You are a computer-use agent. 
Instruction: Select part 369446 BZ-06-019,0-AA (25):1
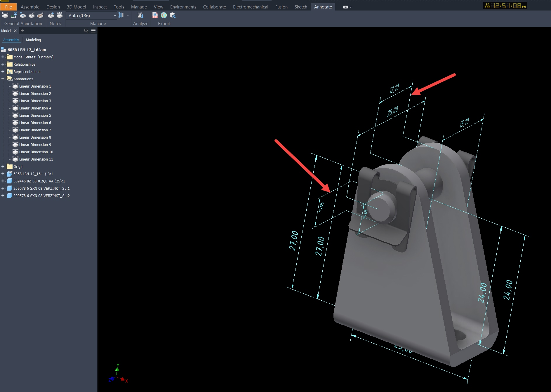point(39,181)
